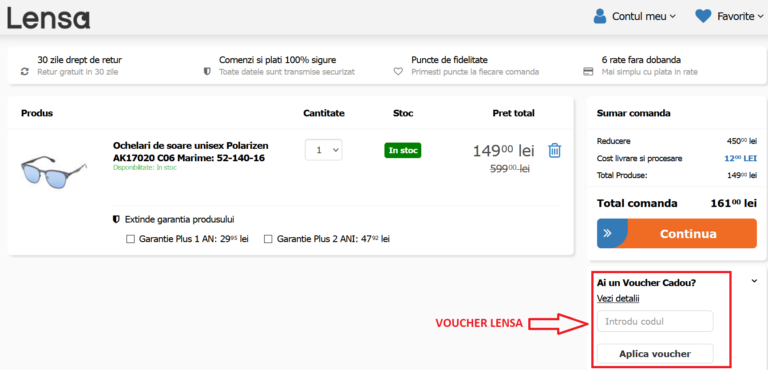Click the user account person icon

pos(600,16)
